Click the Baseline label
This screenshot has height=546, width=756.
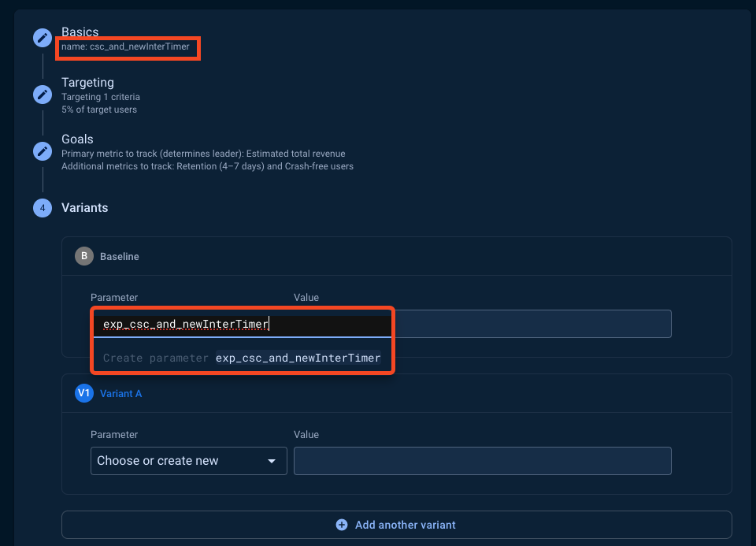(x=119, y=257)
